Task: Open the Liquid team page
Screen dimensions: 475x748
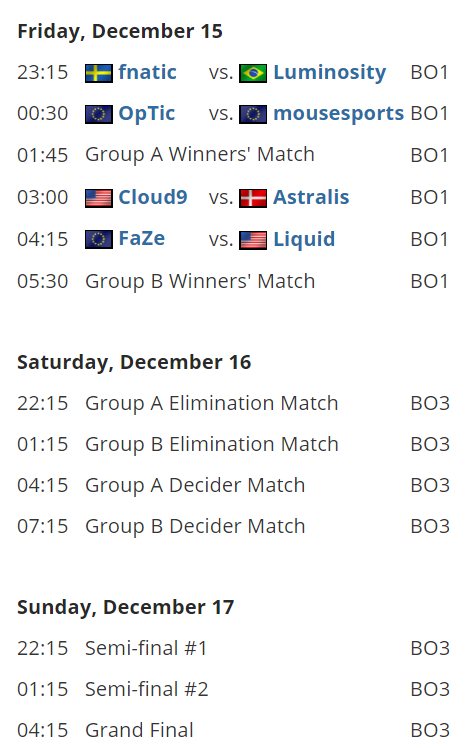Action: click(304, 239)
